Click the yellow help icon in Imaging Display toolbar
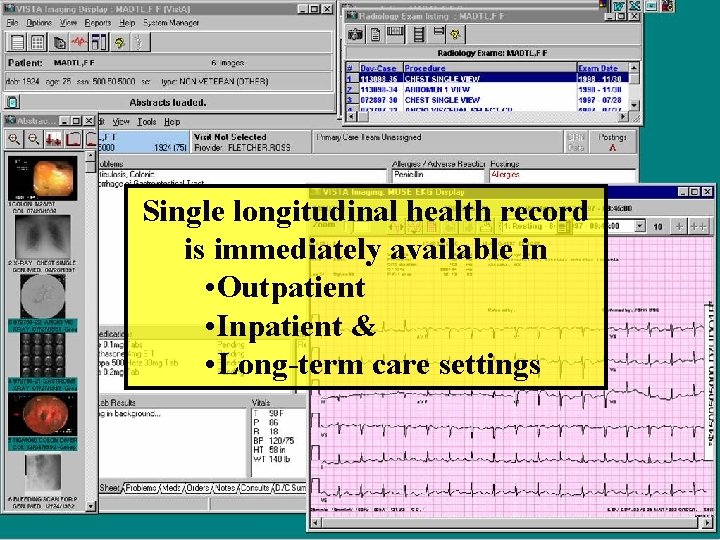Image resolution: width=720 pixels, height=540 pixels. click(x=120, y=43)
